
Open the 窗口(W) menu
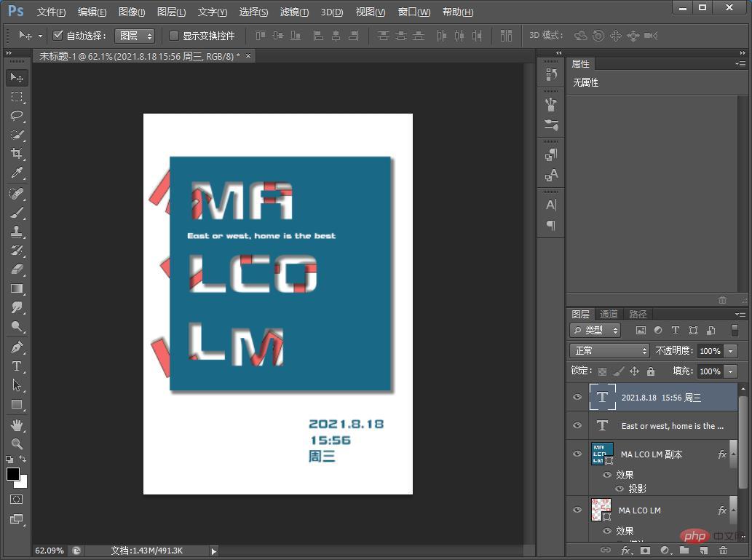tap(414, 12)
